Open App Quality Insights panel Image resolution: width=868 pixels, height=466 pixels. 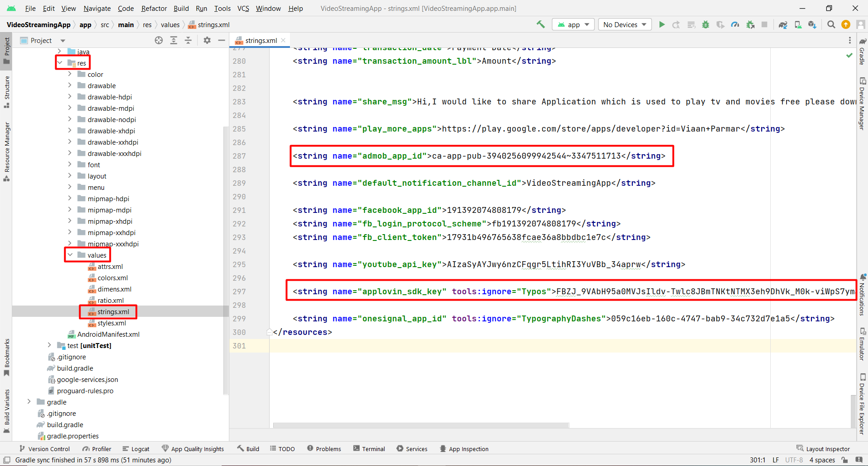[193, 449]
